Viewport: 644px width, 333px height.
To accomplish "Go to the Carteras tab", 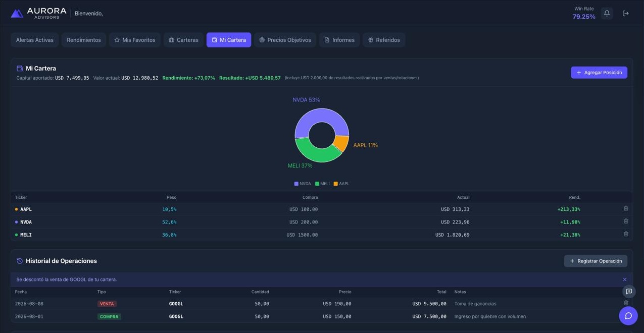I will point(183,40).
